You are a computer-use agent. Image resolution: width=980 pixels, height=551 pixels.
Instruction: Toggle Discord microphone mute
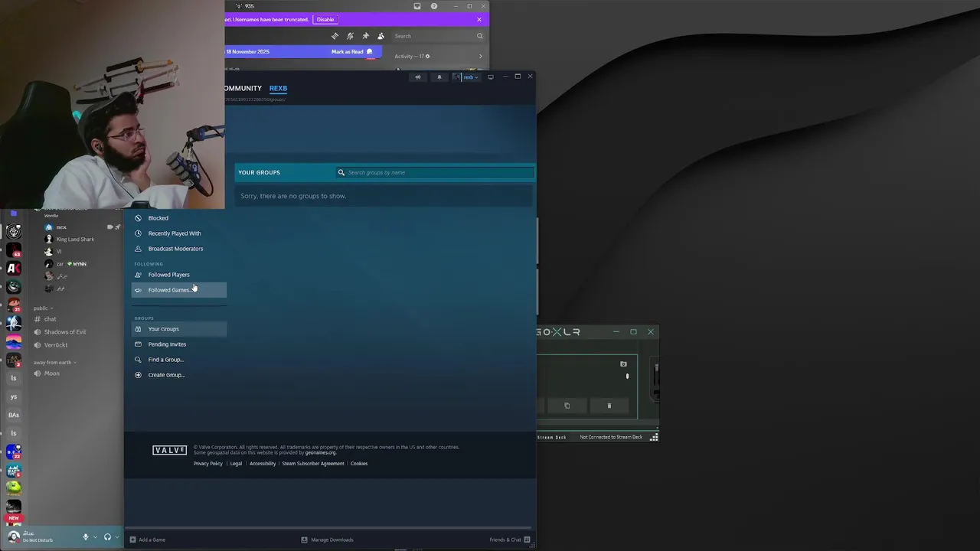[x=86, y=537]
